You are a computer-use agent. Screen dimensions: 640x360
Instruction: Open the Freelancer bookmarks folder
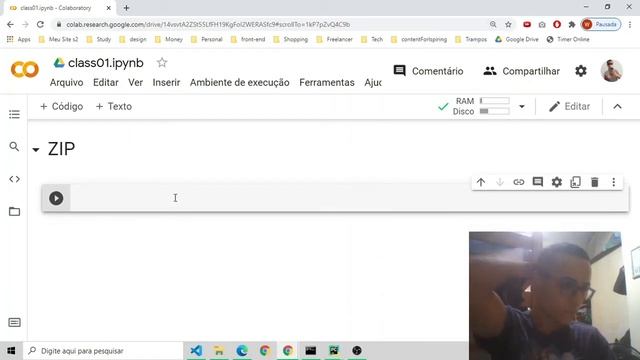click(334, 40)
